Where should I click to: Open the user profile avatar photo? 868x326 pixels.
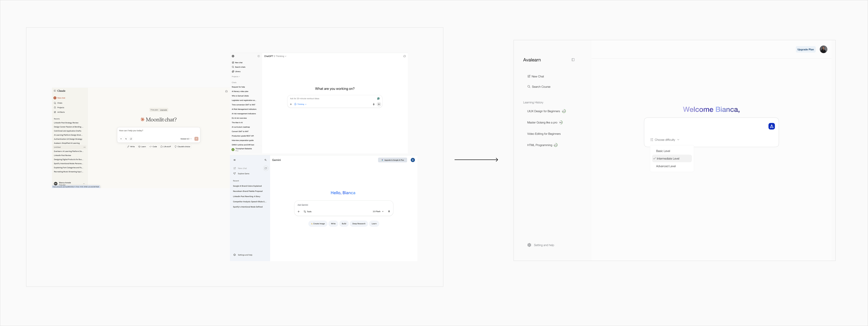coord(823,50)
